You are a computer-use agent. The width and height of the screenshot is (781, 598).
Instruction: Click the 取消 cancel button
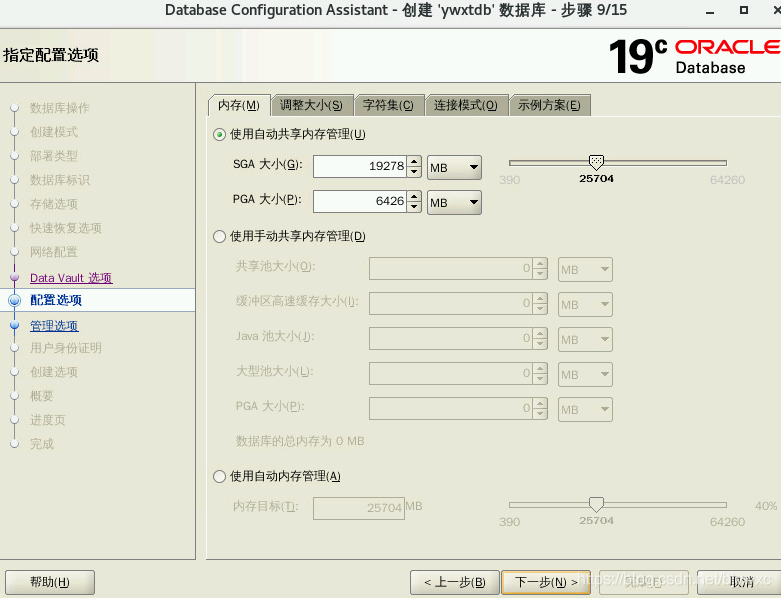[x=741, y=582]
